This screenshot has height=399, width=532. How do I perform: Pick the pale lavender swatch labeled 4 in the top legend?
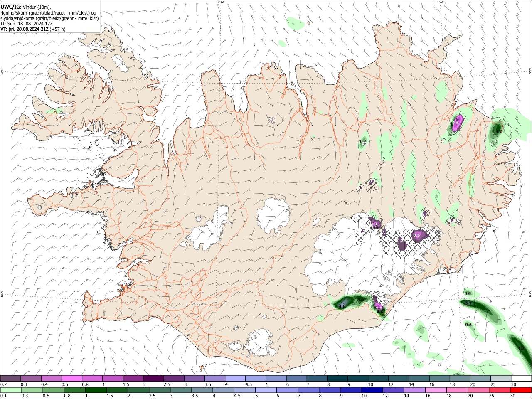point(235,379)
